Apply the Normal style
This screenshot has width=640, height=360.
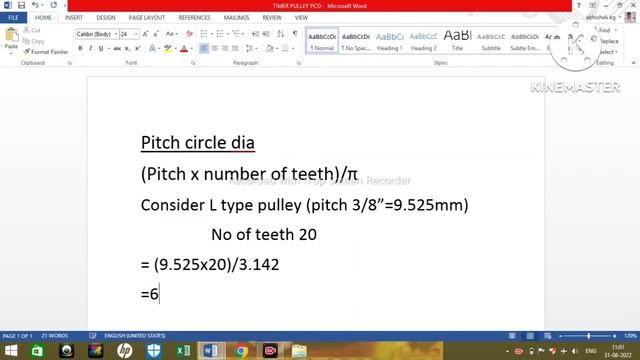[322, 41]
